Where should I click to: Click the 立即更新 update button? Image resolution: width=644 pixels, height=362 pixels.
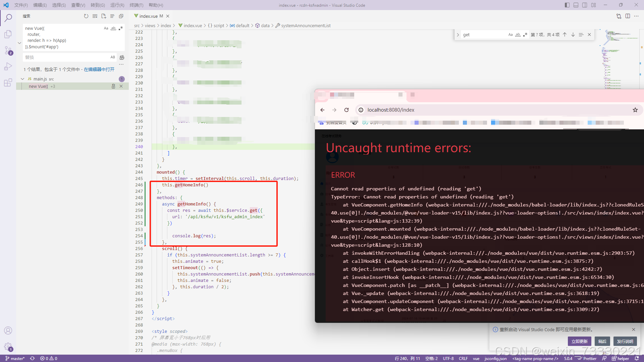[579, 341]
